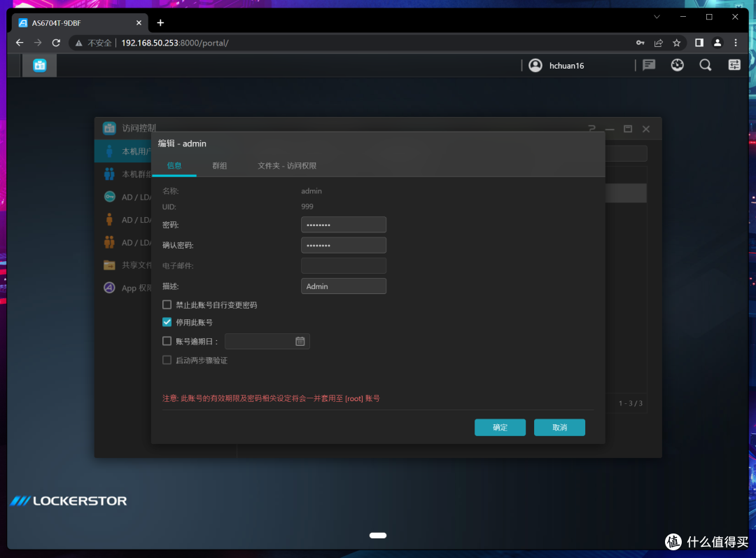Click the 描述 field containing Admin
Image resolution: width=756 pixels, height=558 pixels.
pos(343,286)
